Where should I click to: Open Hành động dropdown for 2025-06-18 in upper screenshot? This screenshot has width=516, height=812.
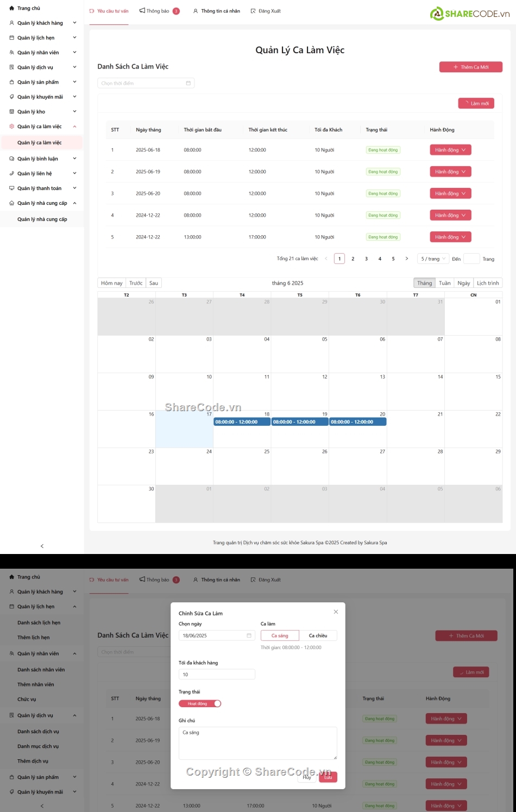[x=450, y=150]
